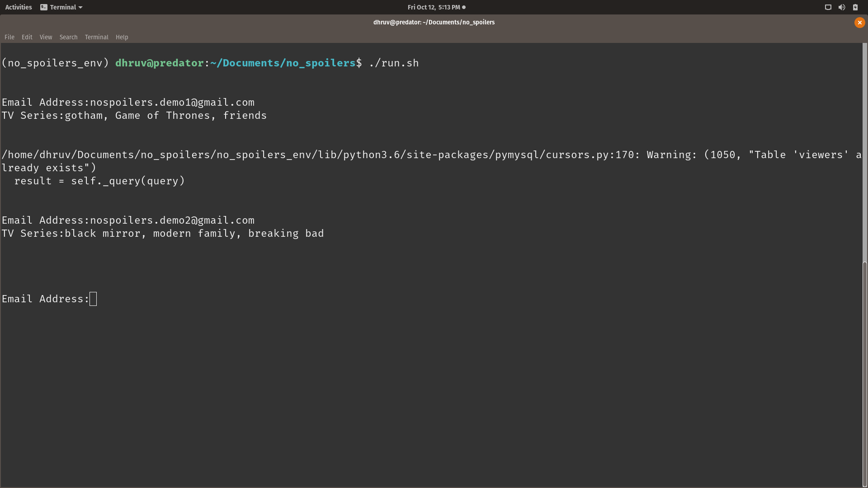
Task: Open the Edit menu
Action: 27,37
